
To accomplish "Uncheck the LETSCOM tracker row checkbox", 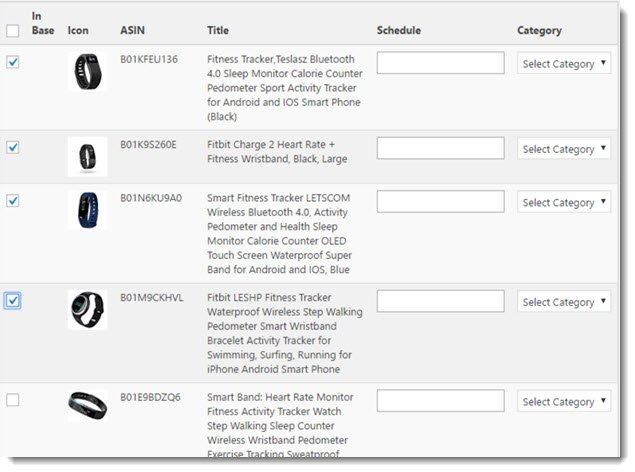I will (x=13, y=200).
